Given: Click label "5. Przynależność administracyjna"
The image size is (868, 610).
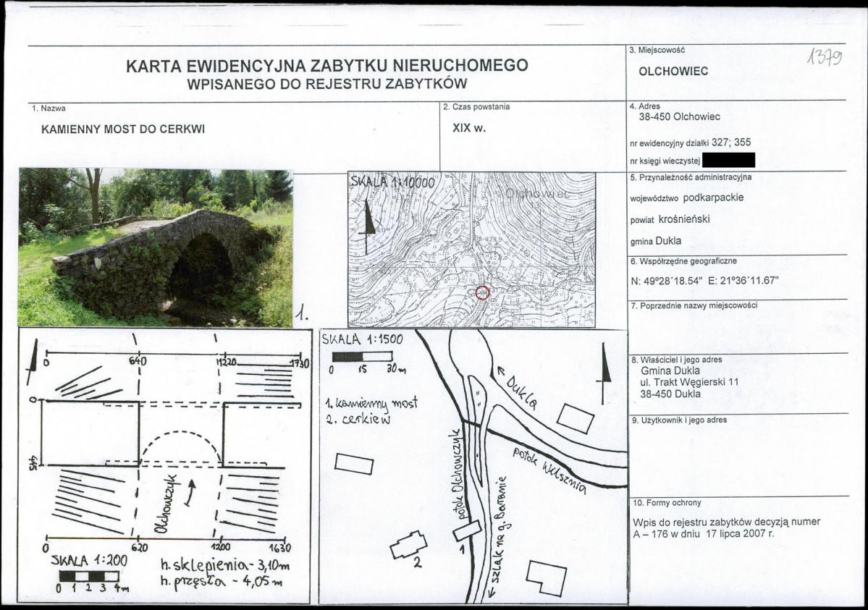Looking at the screenshot, I should click(691, 178).
